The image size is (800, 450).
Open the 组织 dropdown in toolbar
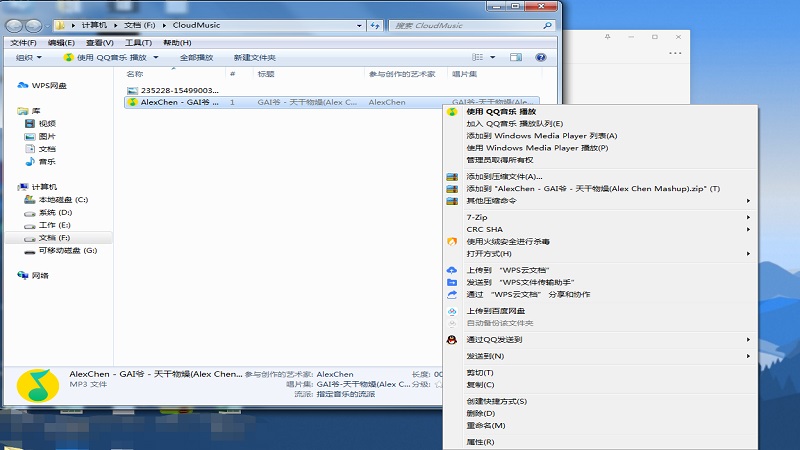point(29,57)
